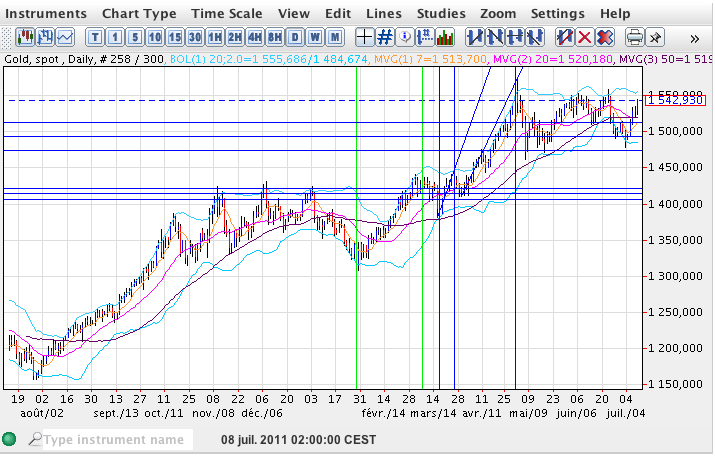The height and width of the screenshot is (458, 715).
Task: Open the info bubble tool
Action: (405, 37)
